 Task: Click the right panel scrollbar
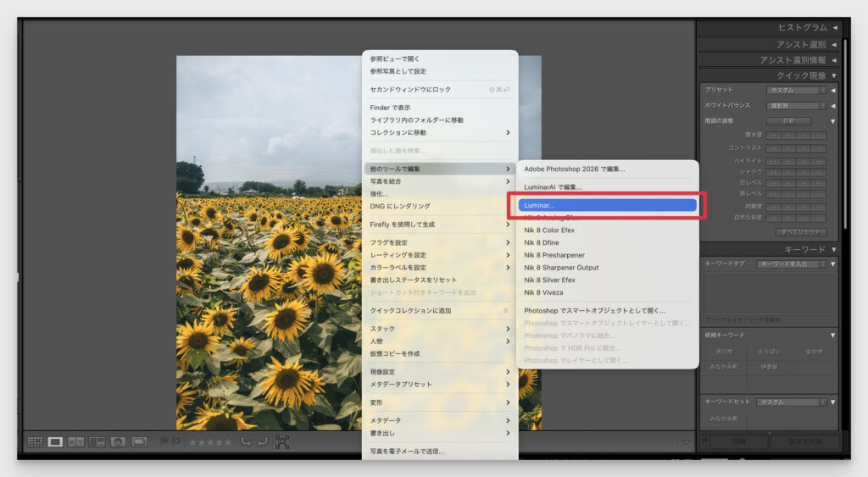tap(845, 133)
